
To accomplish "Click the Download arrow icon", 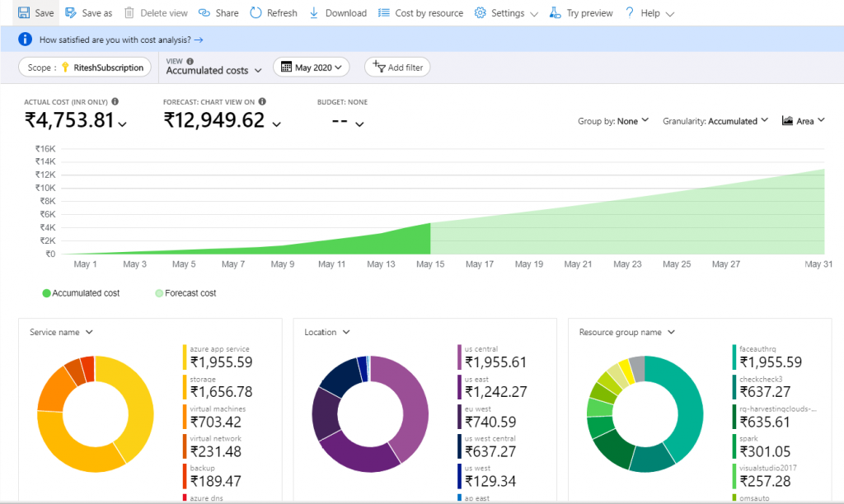I will [314, 13].
